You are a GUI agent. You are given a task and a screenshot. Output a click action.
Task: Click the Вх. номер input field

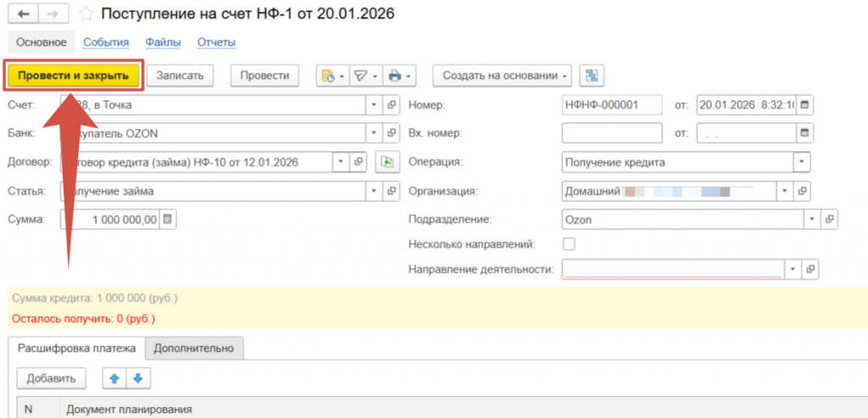pyautogui.click(x=611, y=133)
